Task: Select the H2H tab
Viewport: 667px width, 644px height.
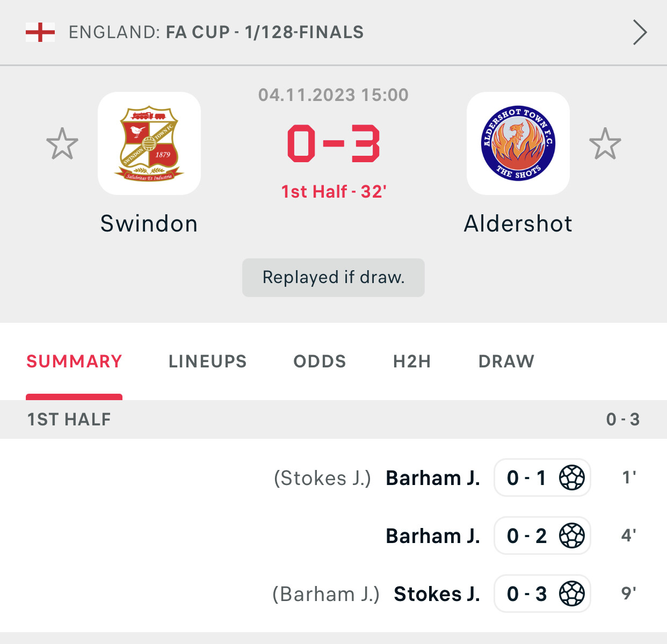Action: click(412, 361)
